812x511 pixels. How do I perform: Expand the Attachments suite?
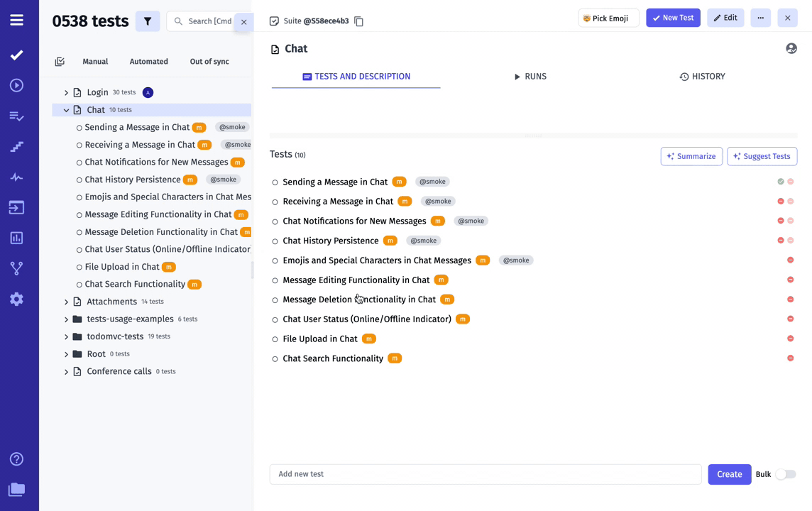click(66, 302)
